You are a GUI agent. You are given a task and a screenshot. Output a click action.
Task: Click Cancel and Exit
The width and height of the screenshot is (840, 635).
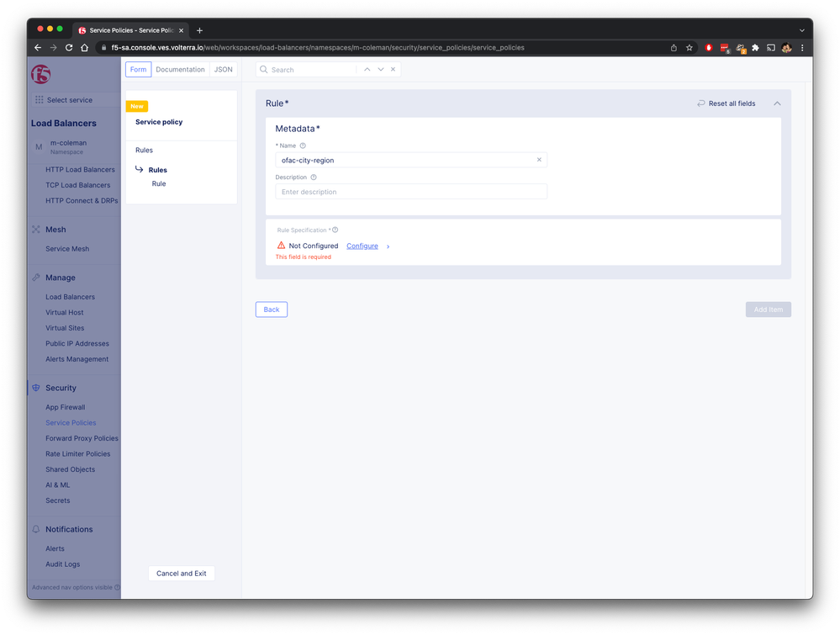(x=181, y=574)
